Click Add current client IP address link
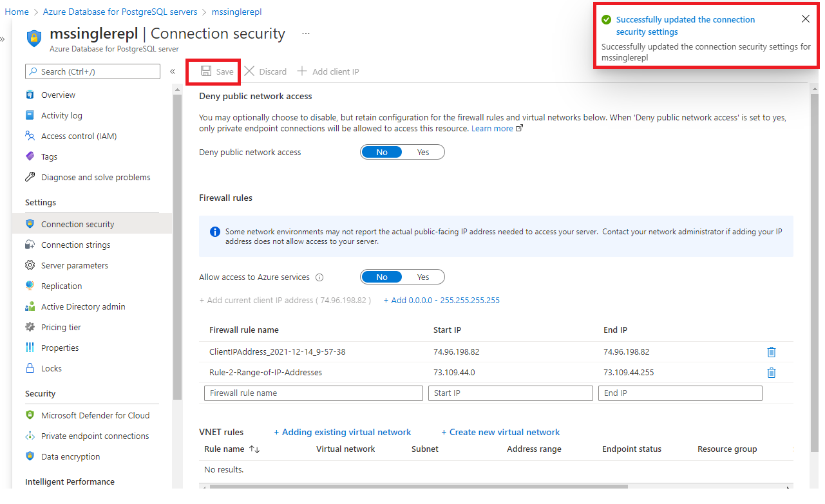This screenshot has height=504, width=825. [285, 300]
